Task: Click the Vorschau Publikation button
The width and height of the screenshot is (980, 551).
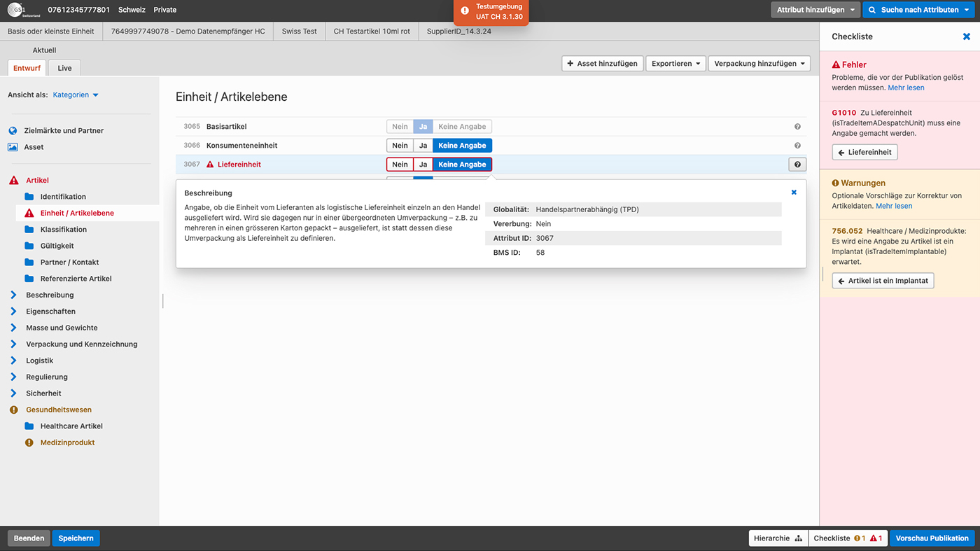Action: point(932,538)
